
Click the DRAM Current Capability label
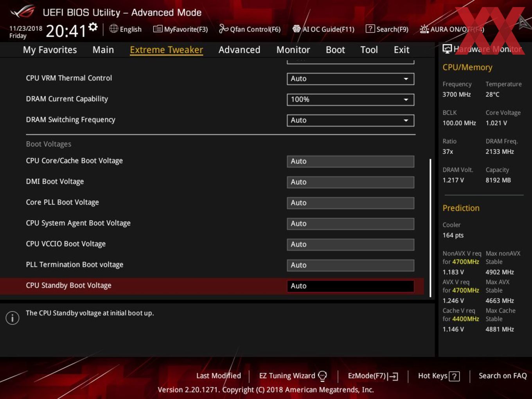tap(67, 99)
